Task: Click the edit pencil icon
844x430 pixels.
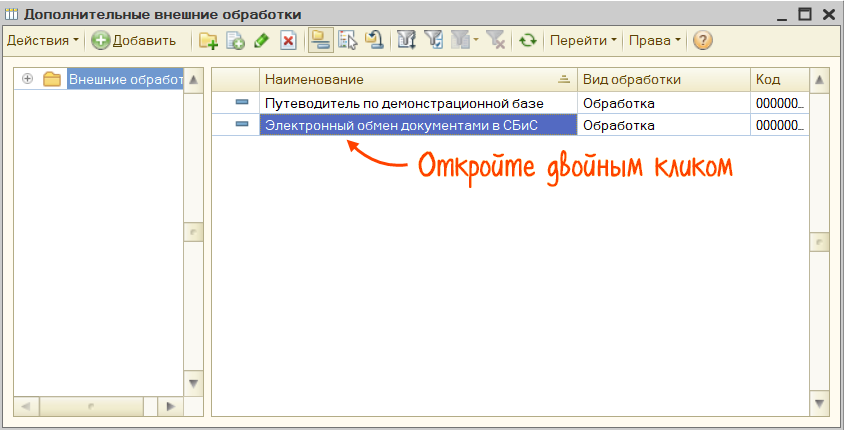Action: point(261,40)
